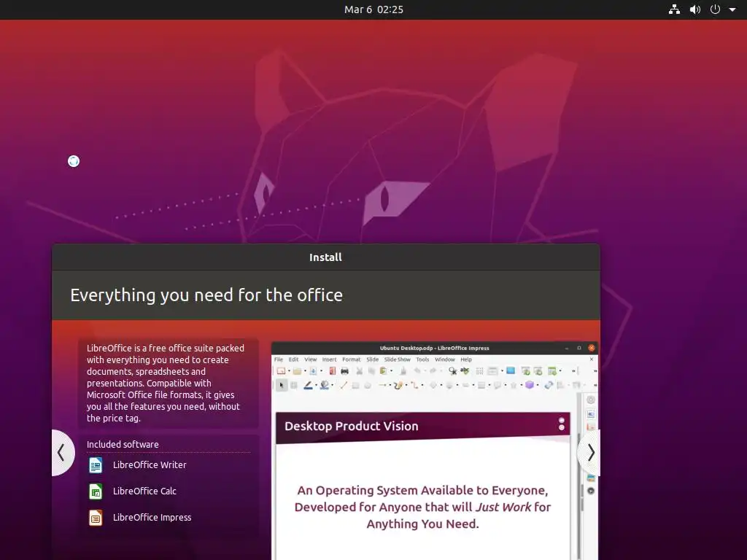This screenshot has width=747, height=560.
Task: Click heading Everything you need for the office
Action: 206,295
